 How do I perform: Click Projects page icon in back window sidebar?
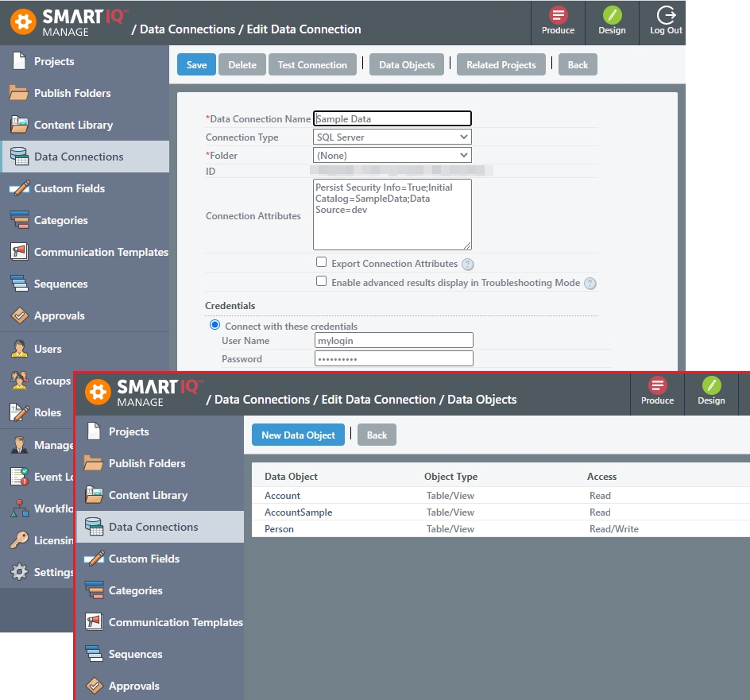pyautogui.click(x=19, y=61)
